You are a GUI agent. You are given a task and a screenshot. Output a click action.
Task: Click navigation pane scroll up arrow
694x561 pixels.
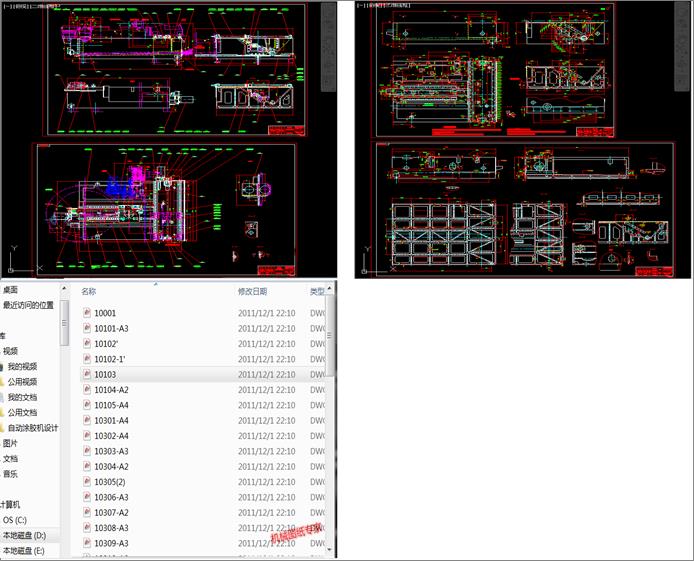coord(65,289)
